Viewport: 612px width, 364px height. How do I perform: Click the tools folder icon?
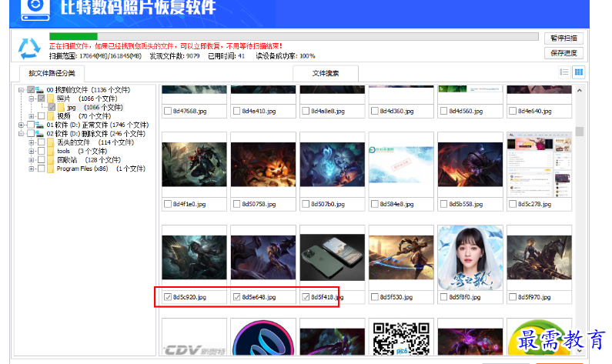point(50,151)
